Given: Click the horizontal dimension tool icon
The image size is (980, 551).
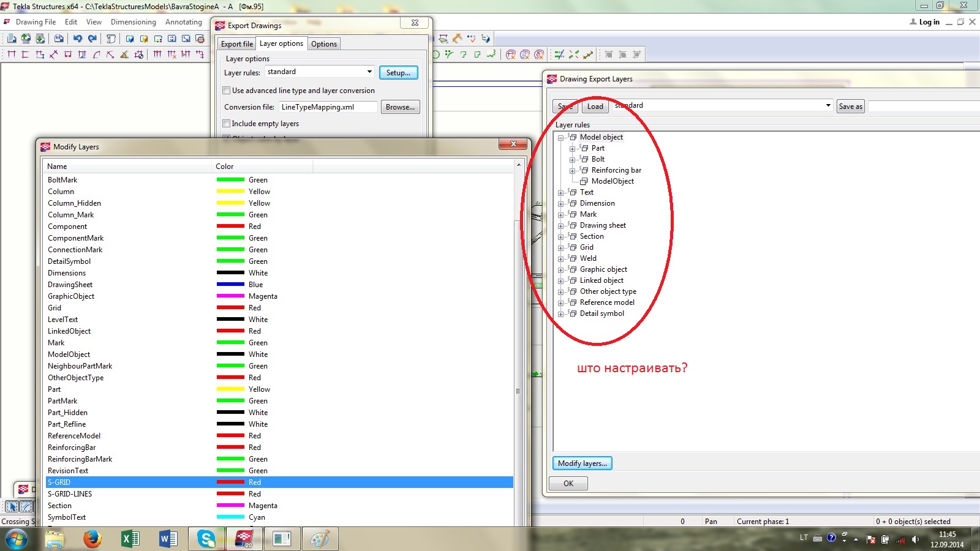Looking at the screenshot, I should pyautogui.click(x=11, y=54).
